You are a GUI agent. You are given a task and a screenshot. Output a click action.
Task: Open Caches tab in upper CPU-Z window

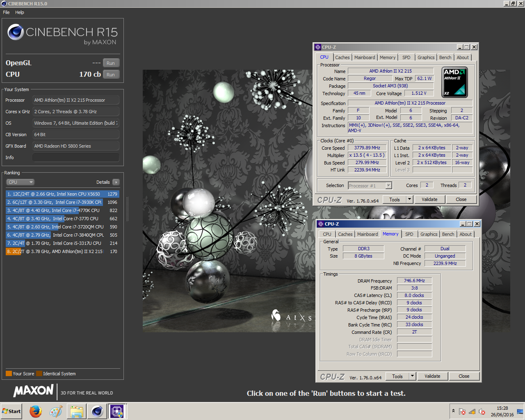(342, 57)
